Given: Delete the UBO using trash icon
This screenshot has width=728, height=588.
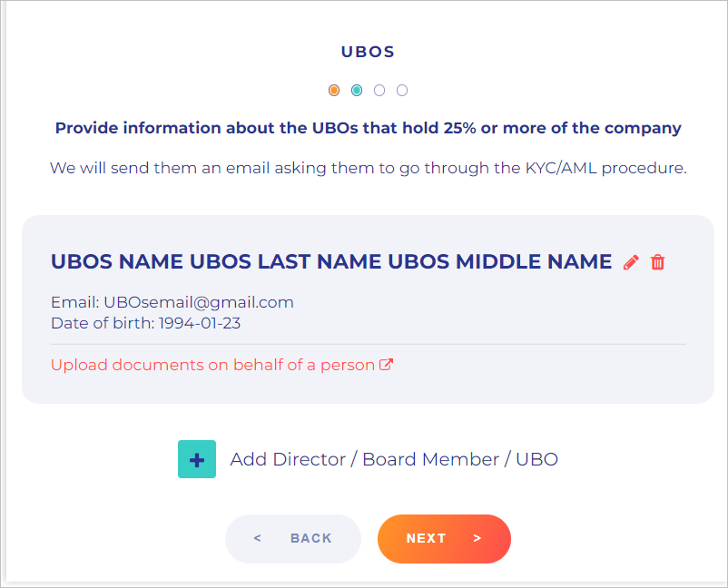Looking at the screenshot, I should [658, 262].
